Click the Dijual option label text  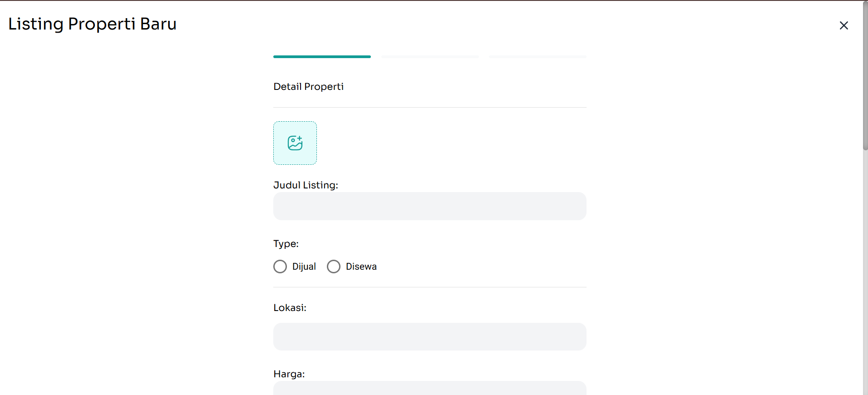pos(304,267)
